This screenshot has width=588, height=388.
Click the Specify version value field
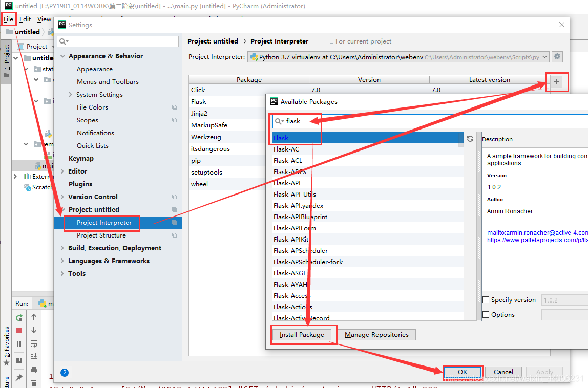tap(564, 300)
